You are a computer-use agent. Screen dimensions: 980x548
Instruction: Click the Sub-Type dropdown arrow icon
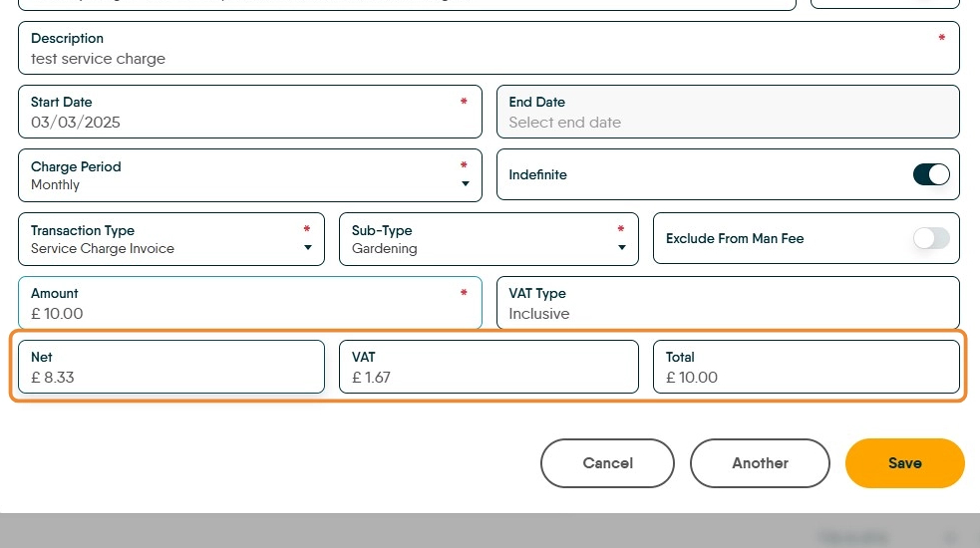[x=622, y=248]
